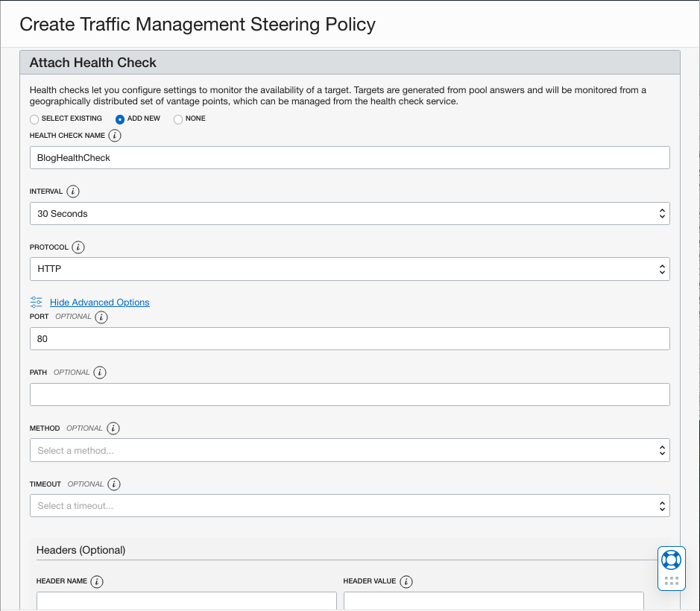This screenshot has width=700, height=611.
Task: Show the Protocol info tooltip icon
Action: coord(79,247)
